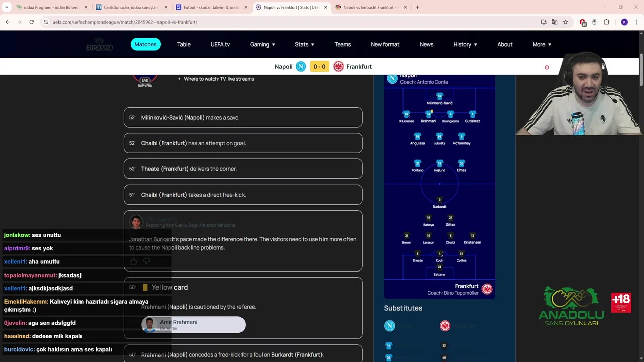The height and width of the screenshot is (362, 644).
Task: Click the address bar URL
Action: point(125,22)
